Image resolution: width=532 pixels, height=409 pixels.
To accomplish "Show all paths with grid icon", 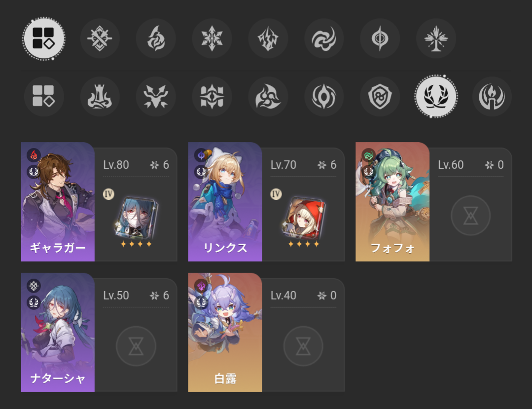I will point(43,96).
